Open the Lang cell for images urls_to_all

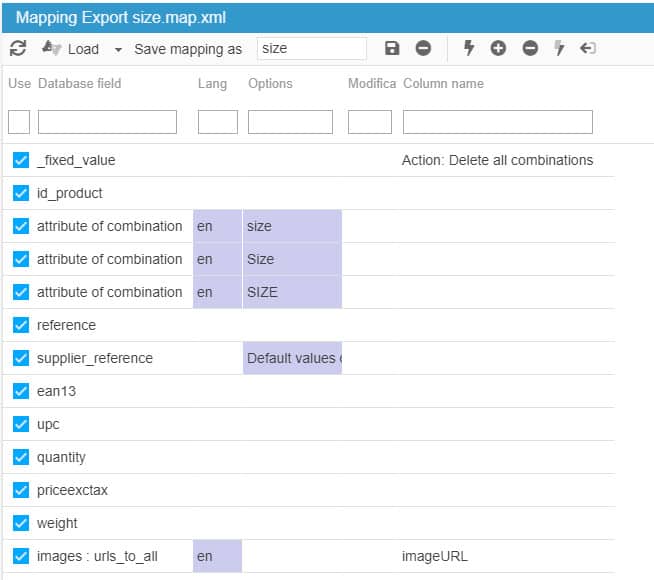point(217,556)
